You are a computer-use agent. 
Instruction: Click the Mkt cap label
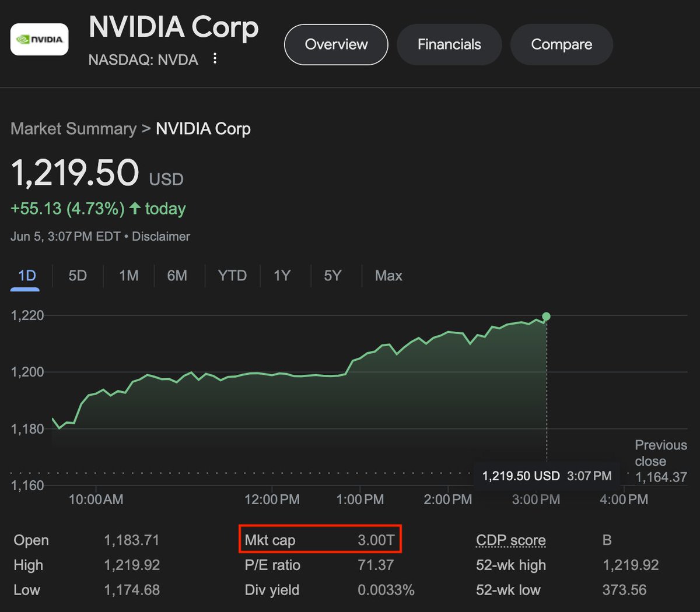coord(270,540)
